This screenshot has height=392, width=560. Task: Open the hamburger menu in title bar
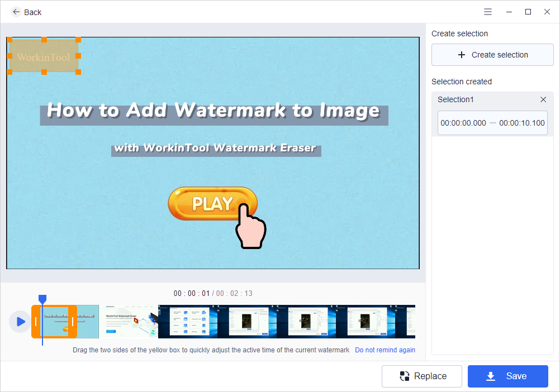click(488, 12)
